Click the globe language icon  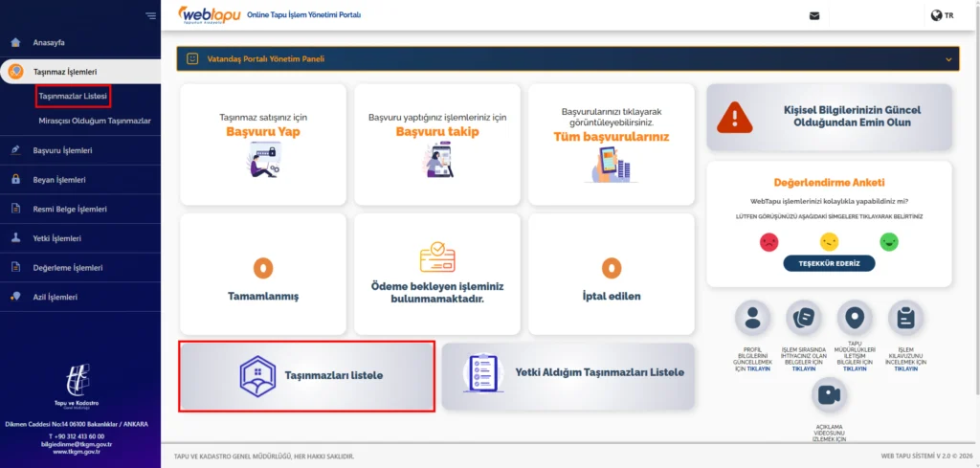click(x=936, y=15)
